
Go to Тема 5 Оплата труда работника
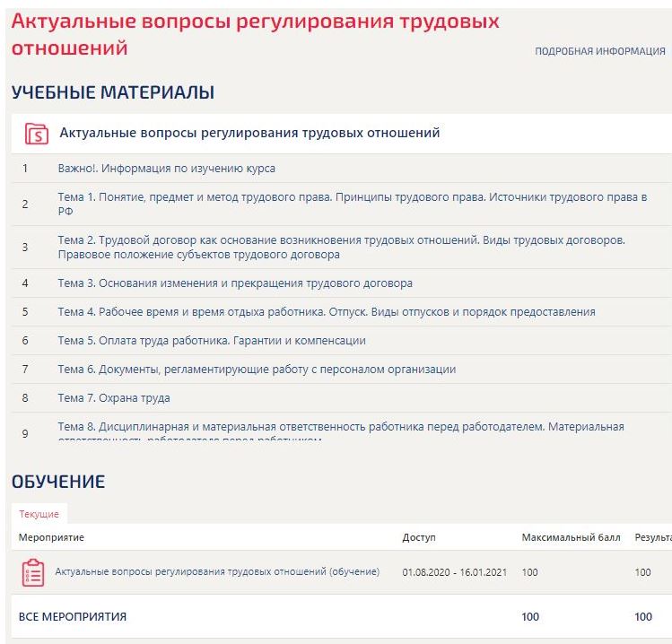212,341
